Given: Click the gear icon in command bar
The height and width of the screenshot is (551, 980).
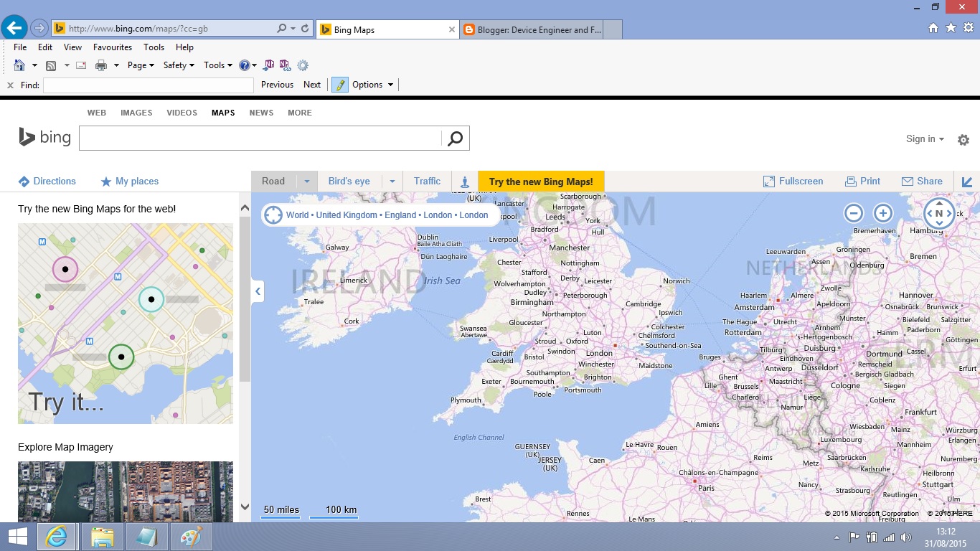Looking at the screenshot, I should coord(303,65).
